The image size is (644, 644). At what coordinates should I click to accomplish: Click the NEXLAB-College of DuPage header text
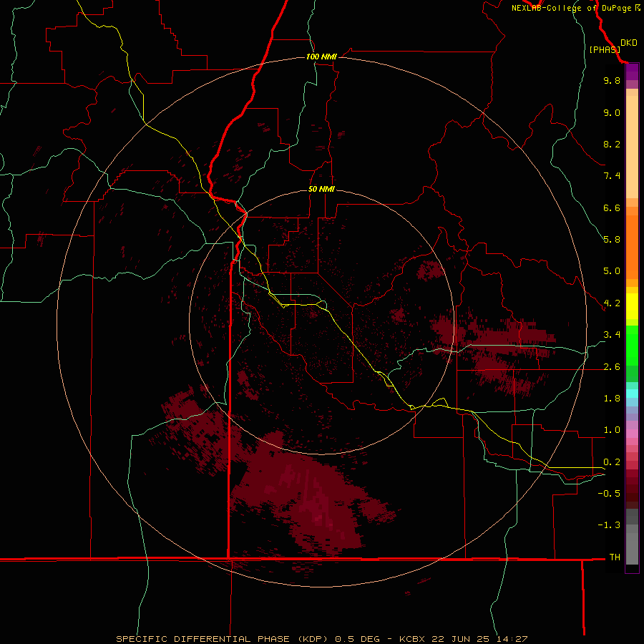[x=575, y=8]
